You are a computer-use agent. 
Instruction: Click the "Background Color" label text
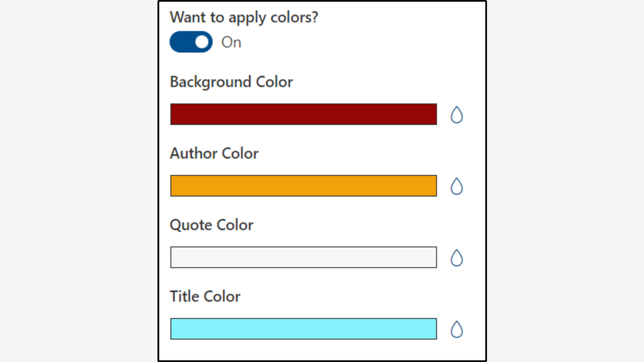click(x=231, y=82)
